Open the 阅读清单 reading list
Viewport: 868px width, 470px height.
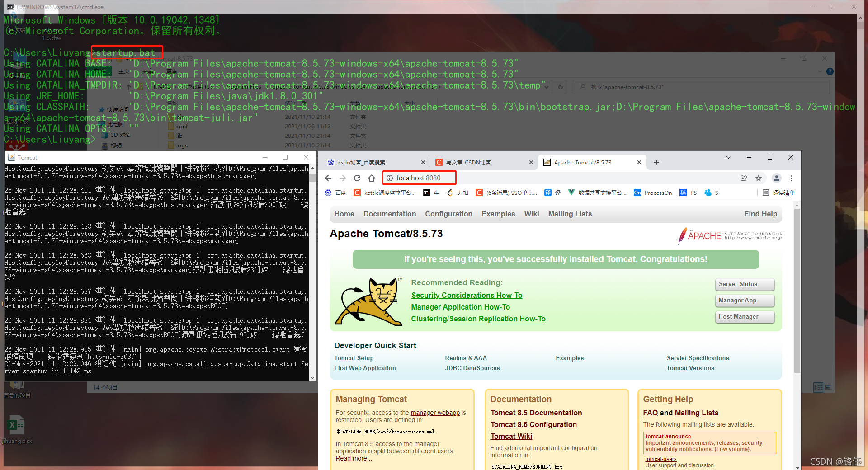pyautogui.click(x=778, y=193)
